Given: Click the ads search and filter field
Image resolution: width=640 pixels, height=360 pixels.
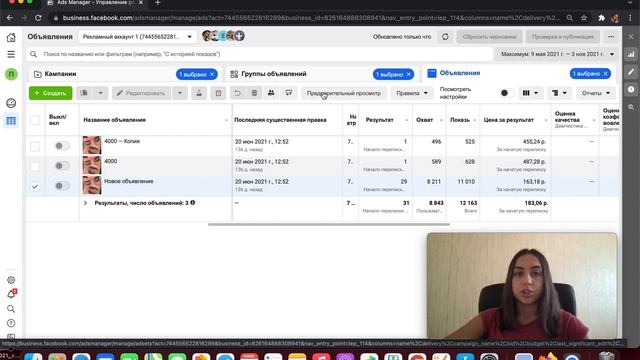Looking at the screenshot, I should tap(260, 54).
